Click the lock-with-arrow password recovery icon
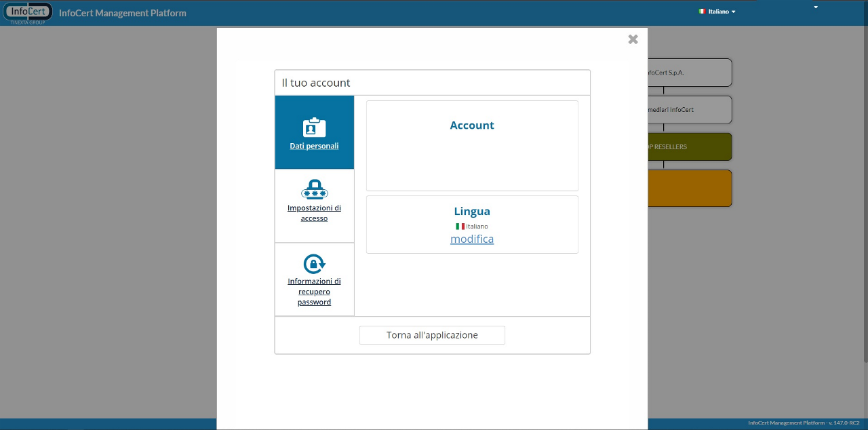 point(314,263)
